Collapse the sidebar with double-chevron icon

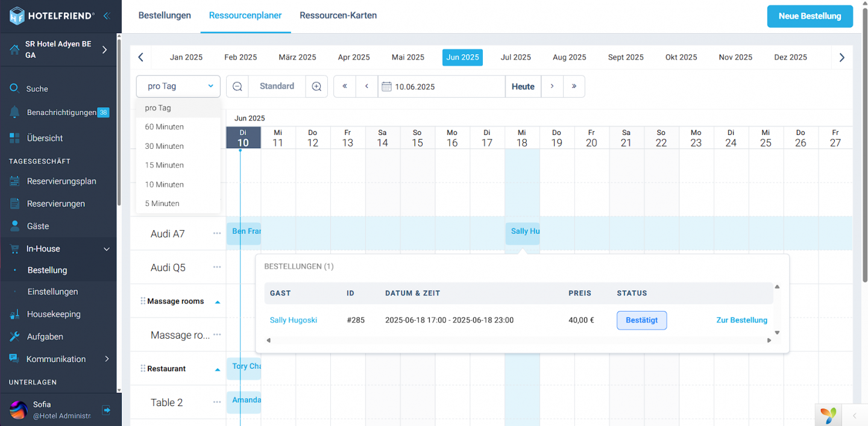click(x=107, y=16)
